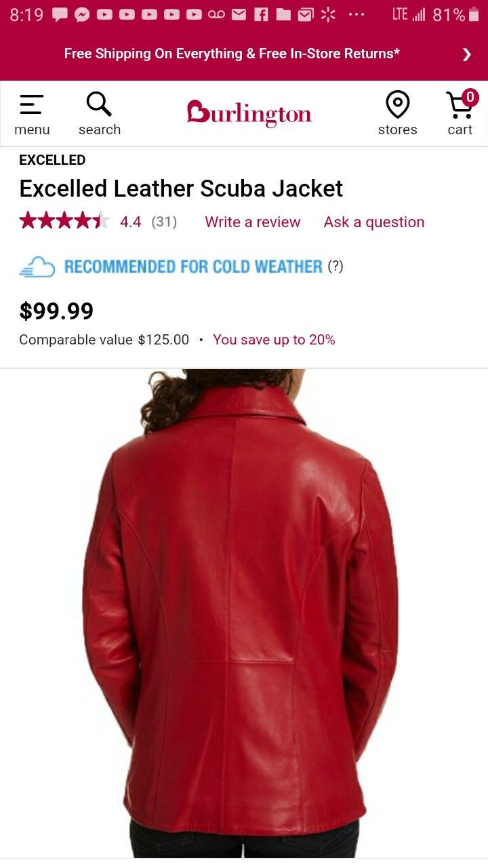This screenshot has width=488, height=868.
Task: Tap the cart item count badge
Action: pos(470,97)
